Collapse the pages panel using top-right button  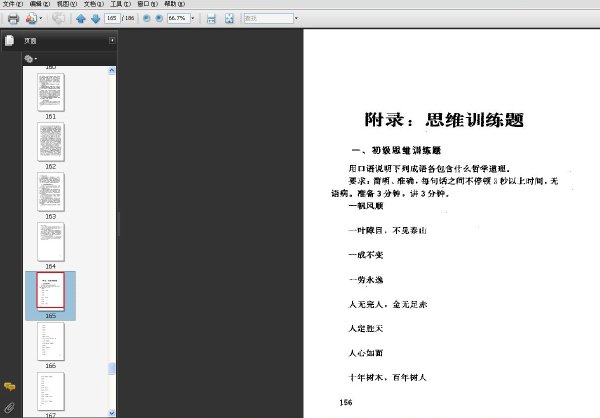pos(112,40)
